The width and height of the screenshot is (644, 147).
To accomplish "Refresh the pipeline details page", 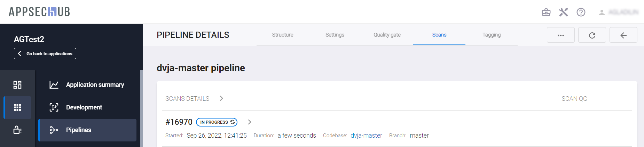I will pyautogui.click(x=592, y=35).
